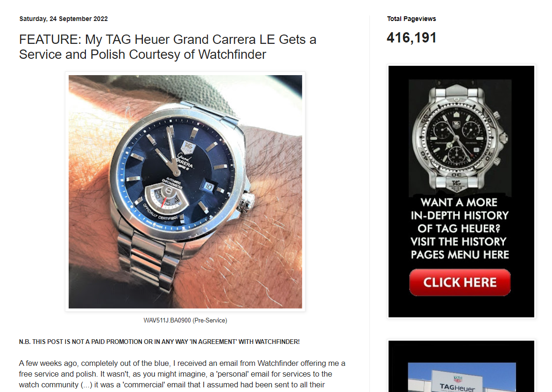Click the TAG Heuer emblem below the chronograph bezel
This screenshot has height=392, width=552.
click(x=457, y=184)
